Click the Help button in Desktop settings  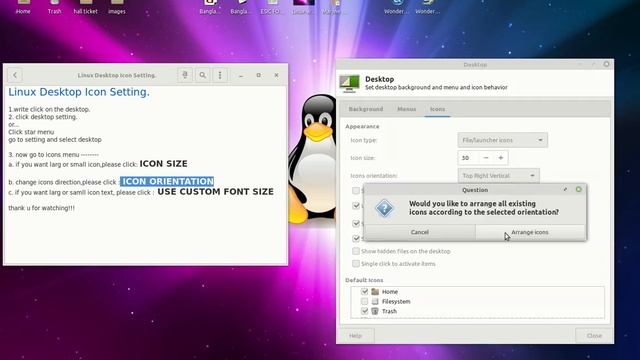[355, 336]
